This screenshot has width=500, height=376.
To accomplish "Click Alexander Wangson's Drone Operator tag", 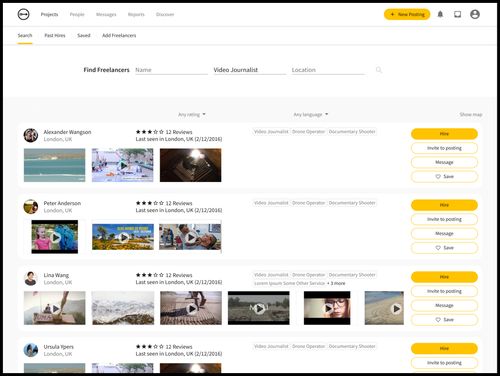I will [309, 132].
